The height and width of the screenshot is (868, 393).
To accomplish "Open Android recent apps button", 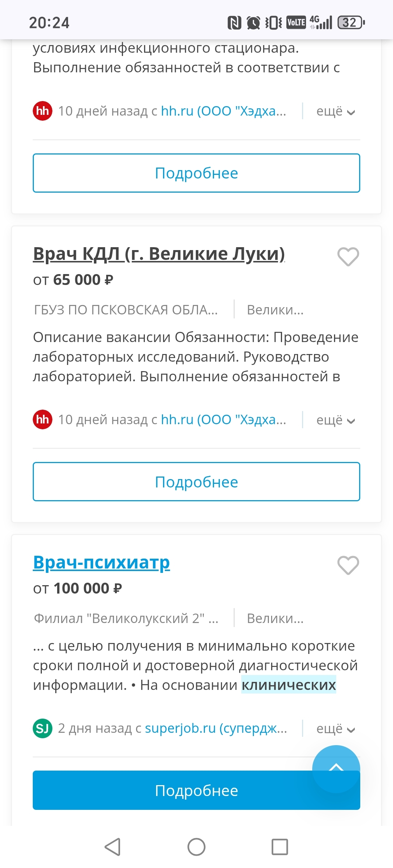I will pyautogui.click(x=280, y=847).
